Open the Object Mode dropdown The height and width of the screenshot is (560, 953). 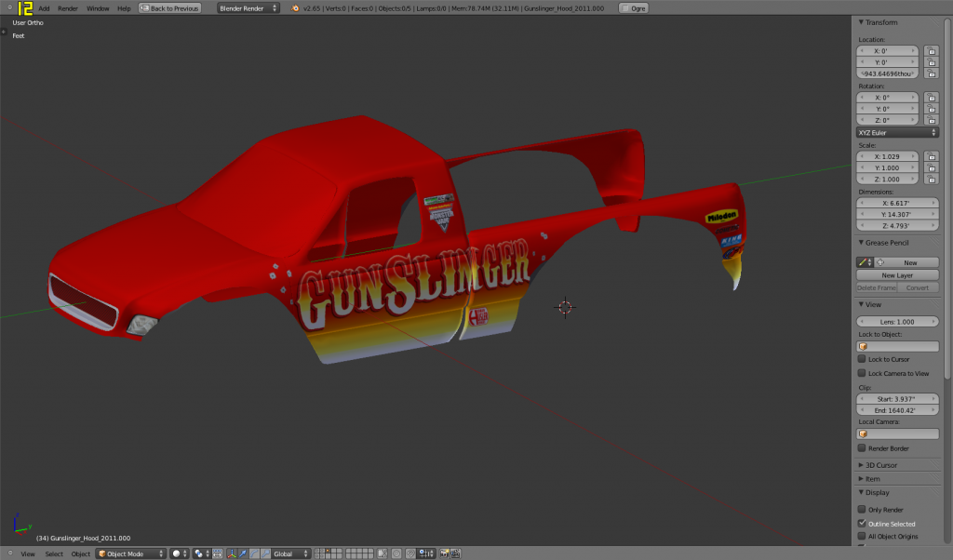click(x=130, y=553)
